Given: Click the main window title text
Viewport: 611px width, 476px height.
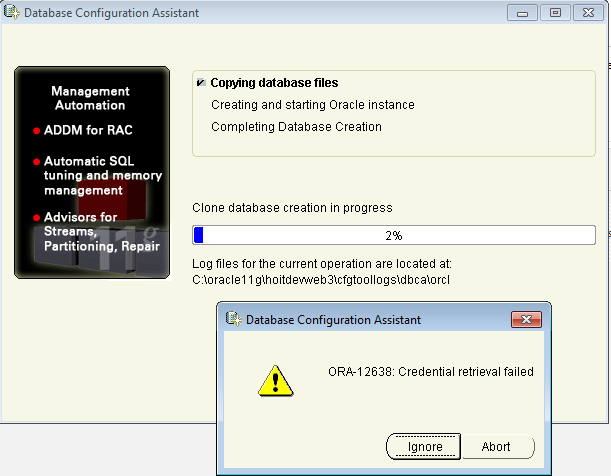Looking at the screenshot, I should pos(111,13).
